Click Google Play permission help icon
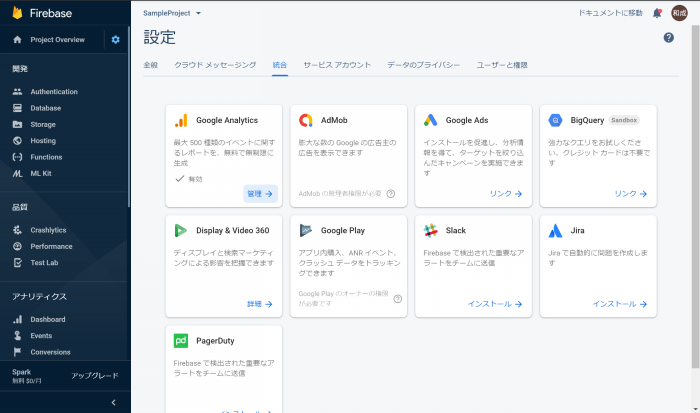This screenshot has height=413, width=700. (x=398, y=299)
